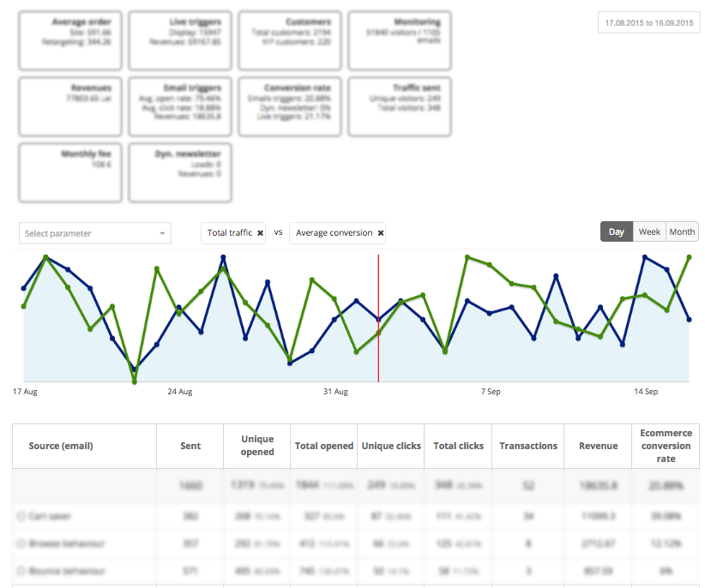Image resolution: width=705 pixels, height=588 pixels.
Task: Select the Cart saver row radio button
Action: (x=21, y=516)
